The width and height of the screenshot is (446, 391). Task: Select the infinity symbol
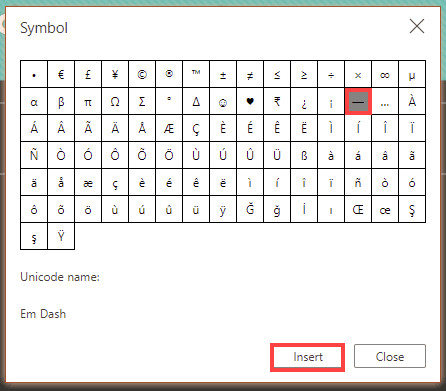[385, 74]
